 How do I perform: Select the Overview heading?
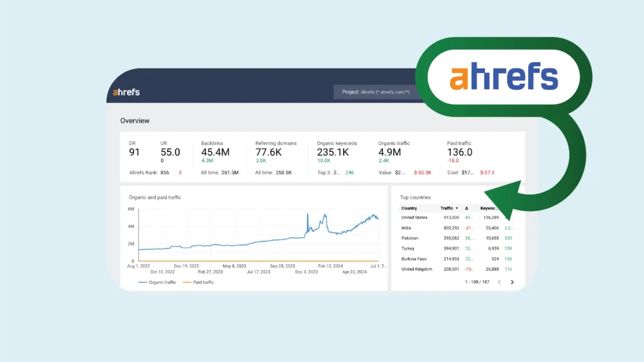(135, 120)
